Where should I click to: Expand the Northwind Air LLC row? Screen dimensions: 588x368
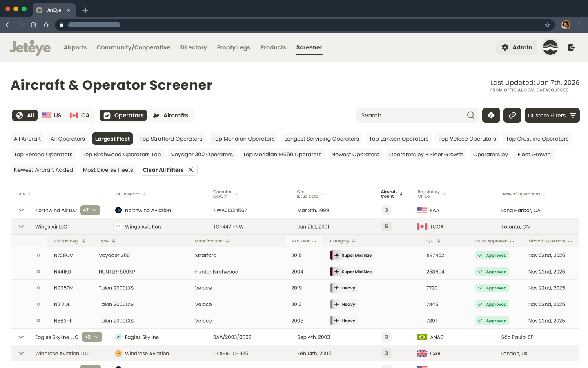(x=21, y=210)
